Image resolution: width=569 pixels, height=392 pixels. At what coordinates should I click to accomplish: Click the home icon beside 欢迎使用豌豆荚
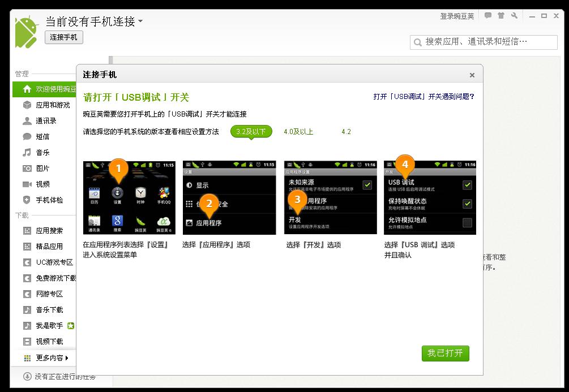27,89
